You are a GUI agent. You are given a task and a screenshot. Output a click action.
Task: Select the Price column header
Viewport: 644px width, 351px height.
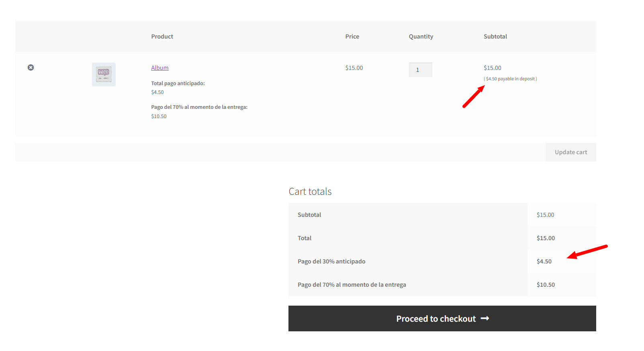352,37
